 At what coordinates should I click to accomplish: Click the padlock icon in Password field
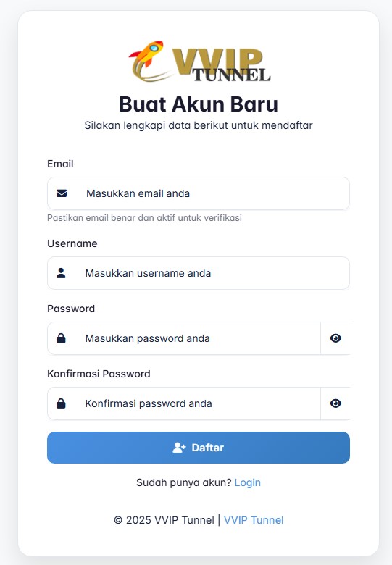click(x=62, y=338)
